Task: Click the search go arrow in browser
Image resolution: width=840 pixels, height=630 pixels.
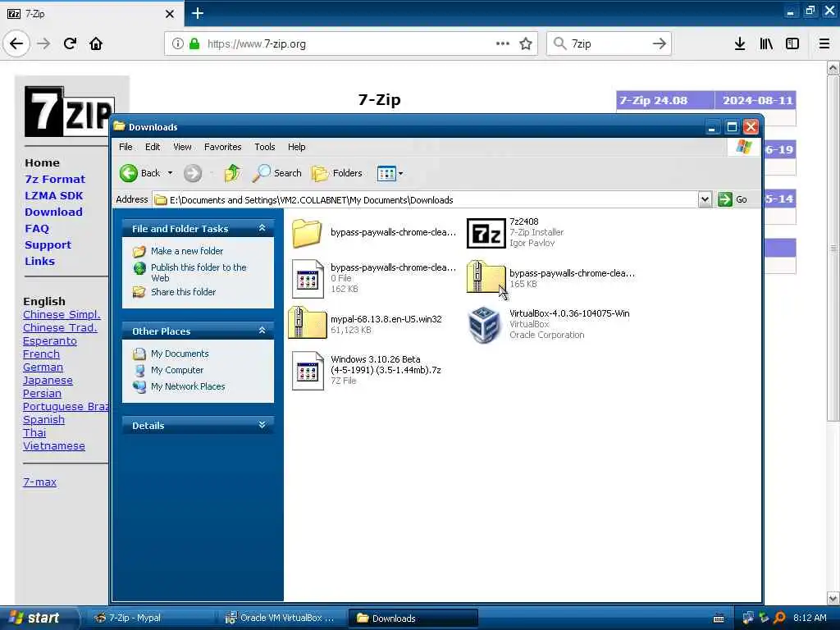Action: (x=659, y=43)
